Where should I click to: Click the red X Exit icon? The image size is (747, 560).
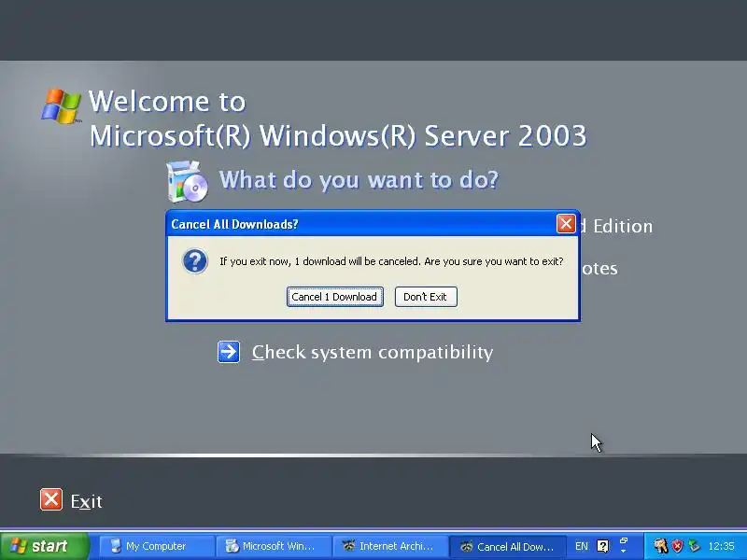[x=51, y=499]
